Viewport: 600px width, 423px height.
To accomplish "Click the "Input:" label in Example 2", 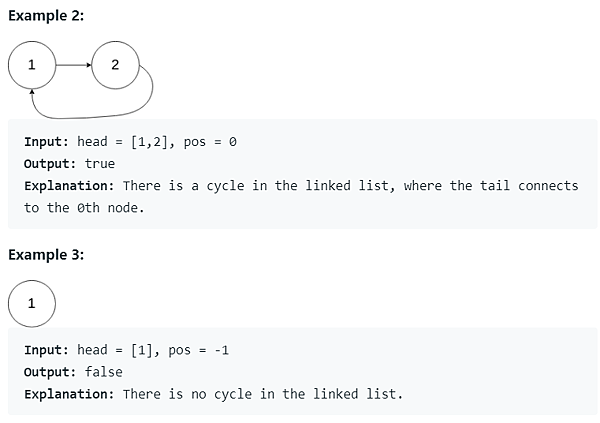I will pyautogui.click(x=45, y=142).
